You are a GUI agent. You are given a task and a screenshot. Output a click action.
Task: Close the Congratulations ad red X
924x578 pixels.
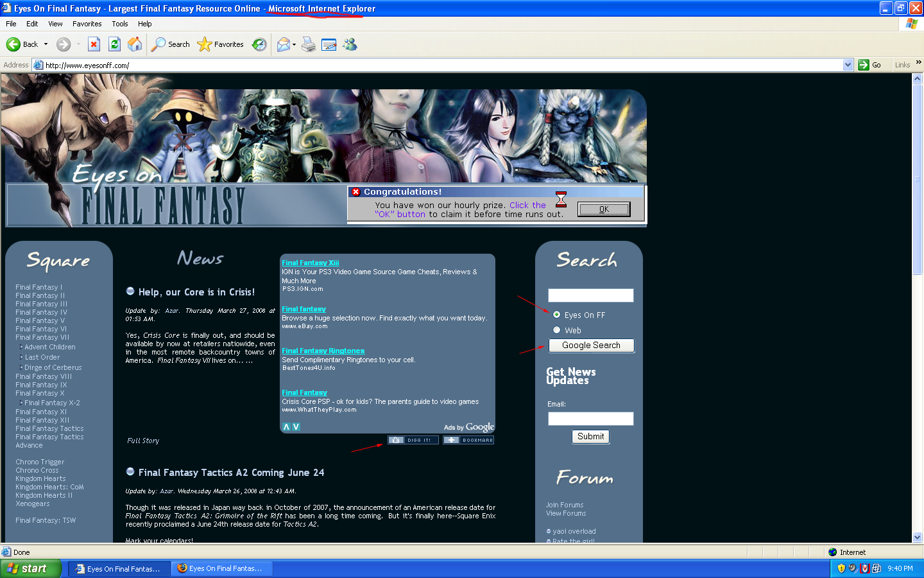point(355,192)
